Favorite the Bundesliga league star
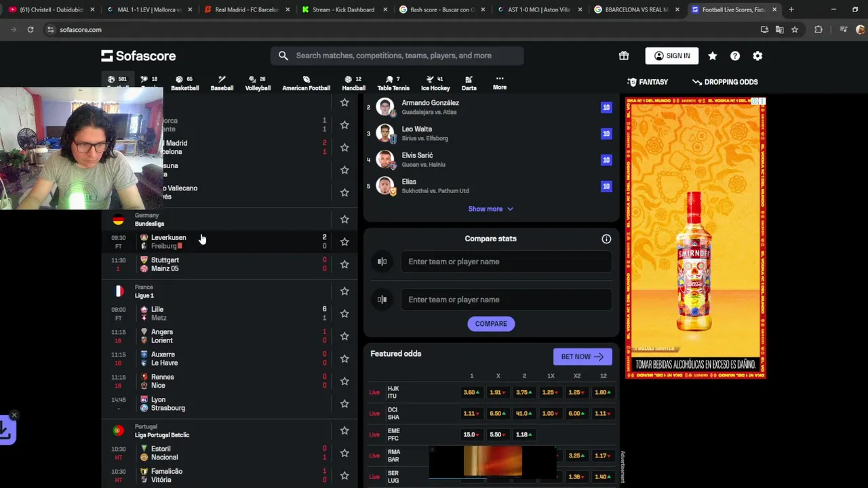 coord(344,220)
